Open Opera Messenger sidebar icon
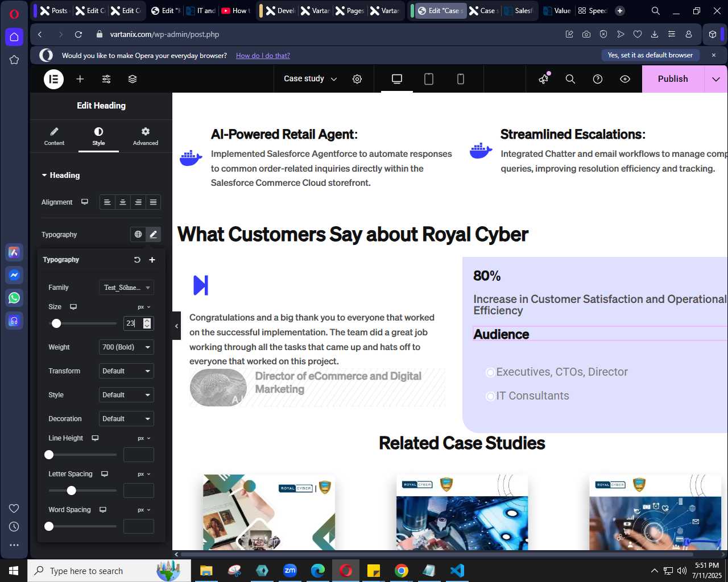This screenshot has height=582, width=728. (x=14, y=275)
